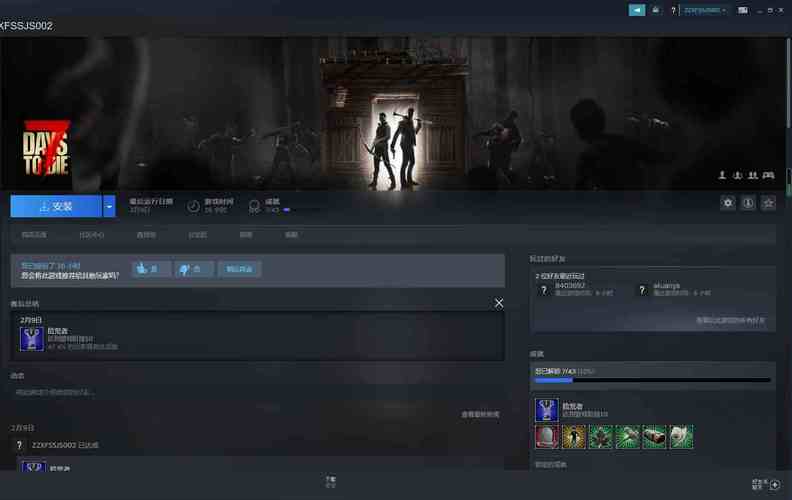Click the second green achievement icon
The height and width of the screenshot is (500, 792).
tap(627, 437)
